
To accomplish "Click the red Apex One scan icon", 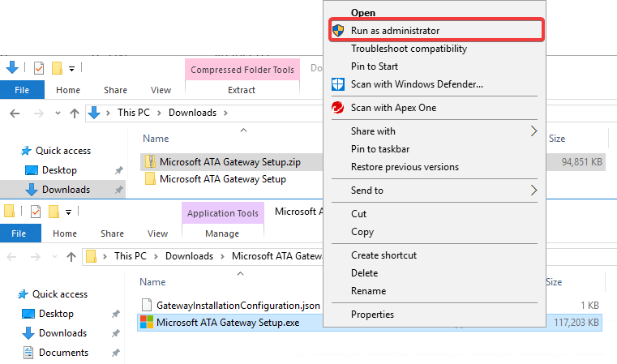I will (339, 108).
